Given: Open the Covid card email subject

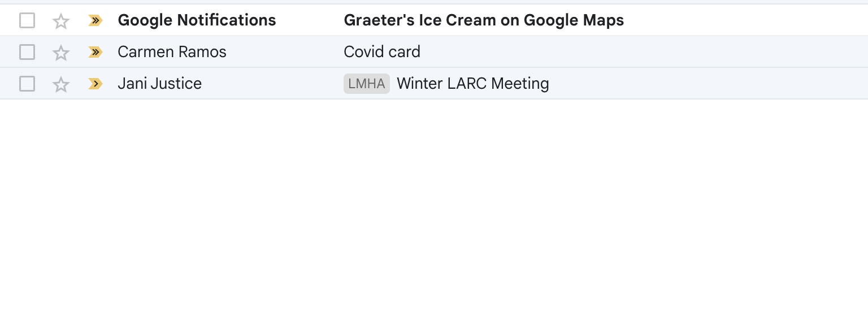Looking at the screenshot, I should point(382,52).
